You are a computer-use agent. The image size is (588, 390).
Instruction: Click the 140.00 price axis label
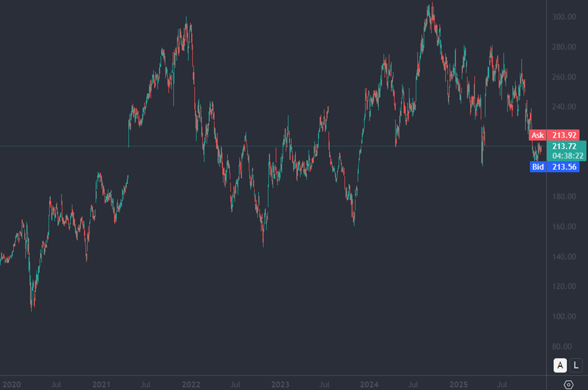click(x=564, y=256)
